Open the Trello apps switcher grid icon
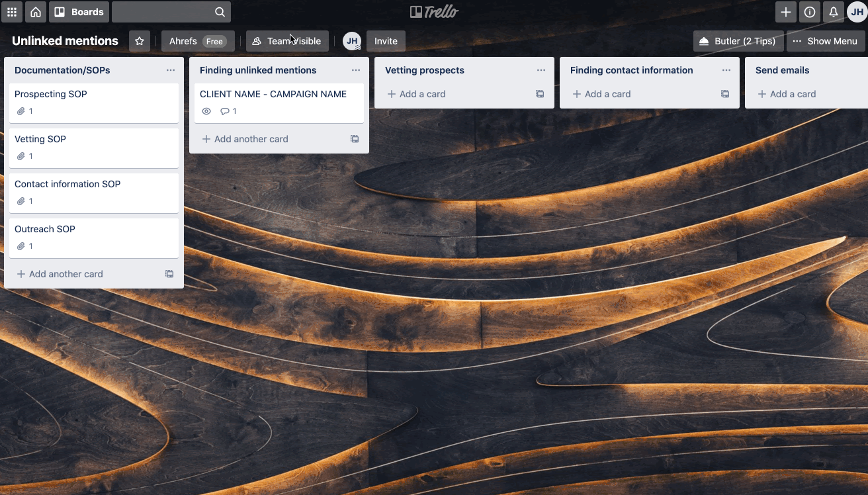 click(x=12, y=12)
